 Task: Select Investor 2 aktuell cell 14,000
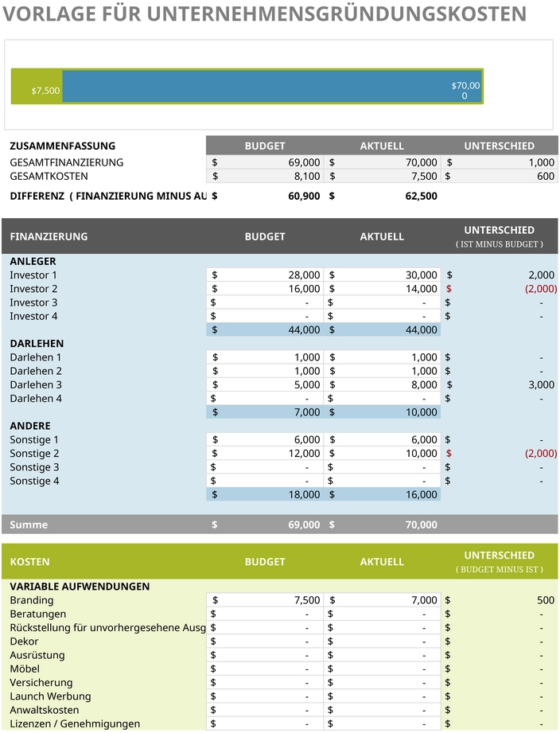[382, 289]
